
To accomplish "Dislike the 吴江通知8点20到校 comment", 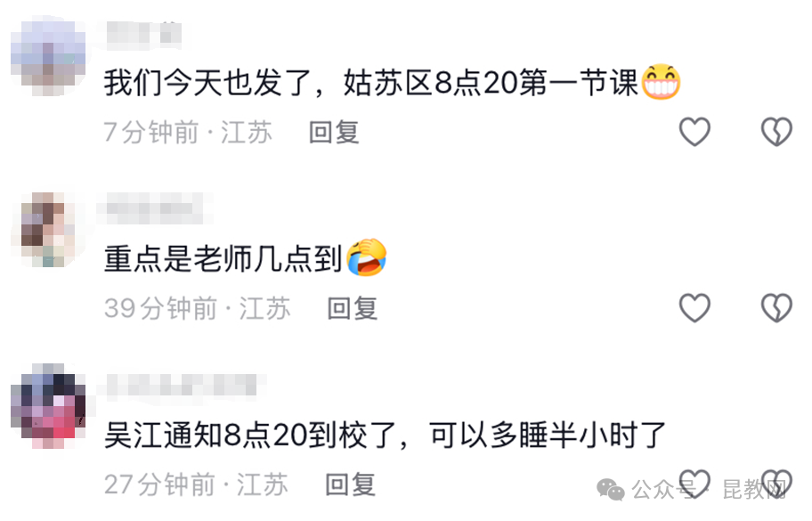I will coord(776,484).
